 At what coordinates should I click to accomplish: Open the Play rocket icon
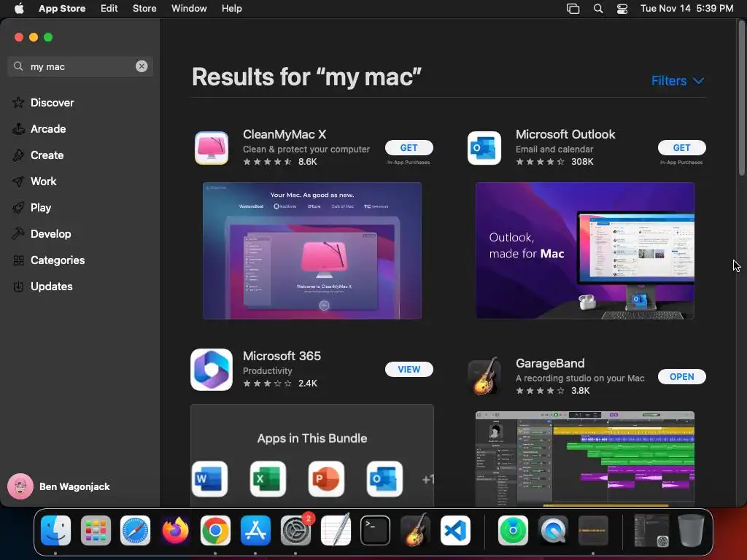click(x=18, y=208)
